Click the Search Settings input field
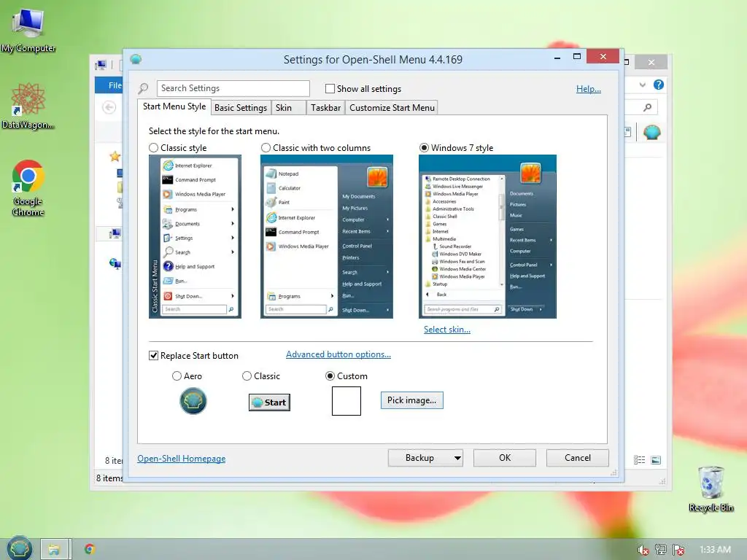The height and width of the screenshot is (560, 747). [x=233, y=88]
